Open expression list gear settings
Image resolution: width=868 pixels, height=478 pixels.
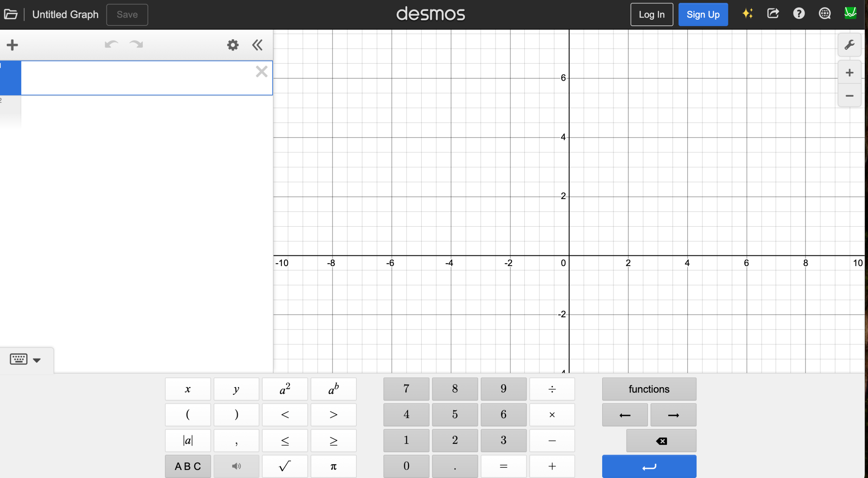click(x=233, y=45)
